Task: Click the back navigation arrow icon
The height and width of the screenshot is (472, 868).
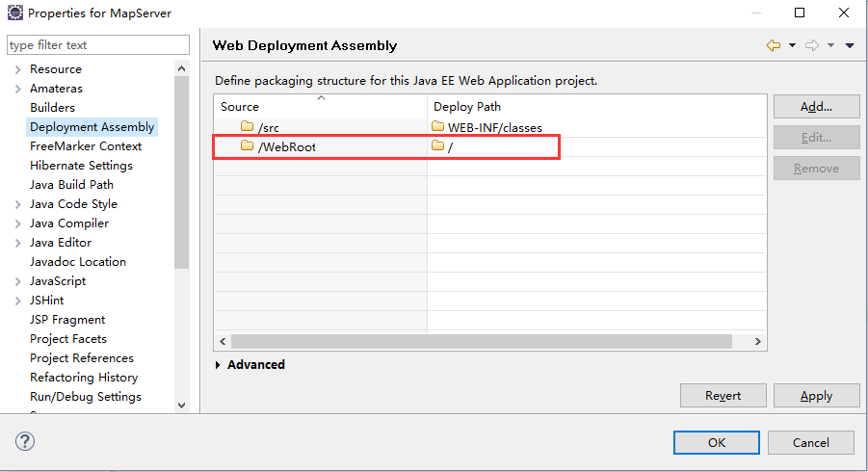Action: 774,45
